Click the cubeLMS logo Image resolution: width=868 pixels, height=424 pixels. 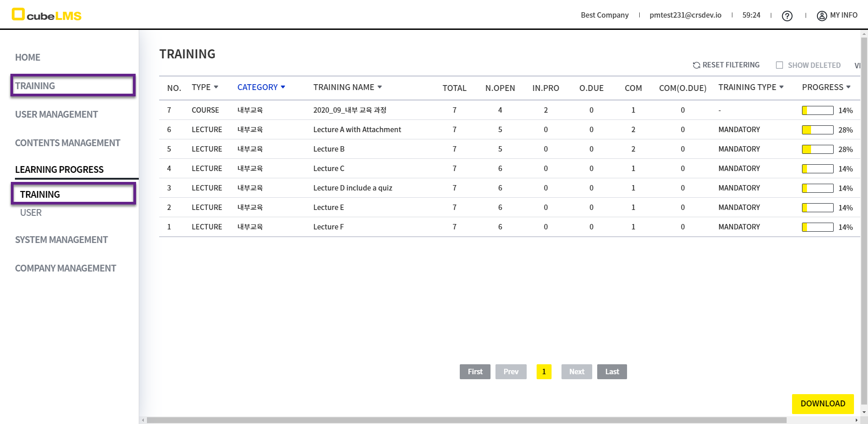[x=46, y=15]
